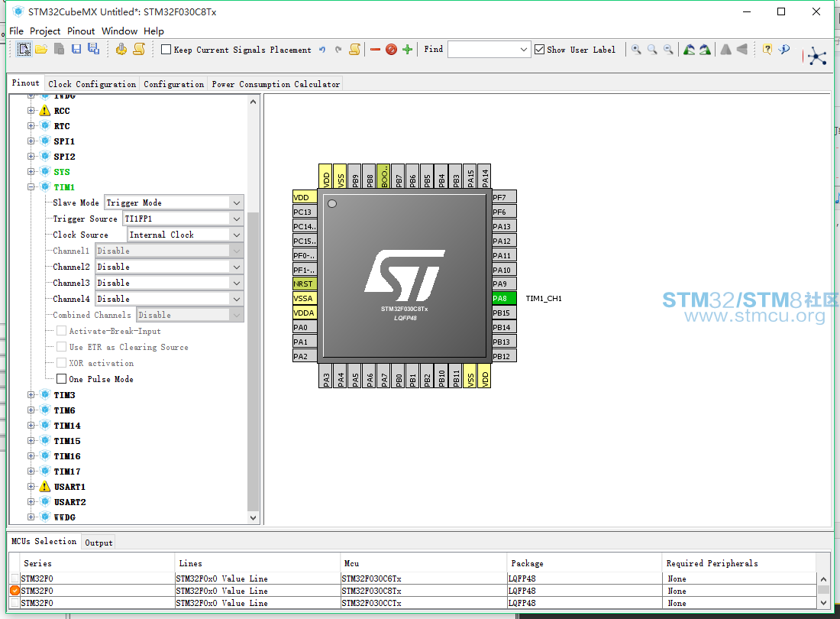Click the gray up-arrow flip icon
840x619 pixels.
[x=726, y=50]
